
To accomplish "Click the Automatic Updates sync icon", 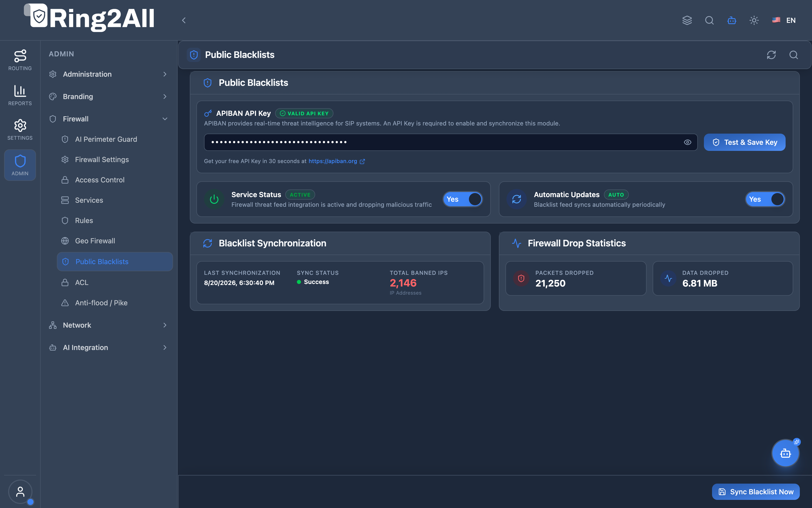I will click(517, 199).
